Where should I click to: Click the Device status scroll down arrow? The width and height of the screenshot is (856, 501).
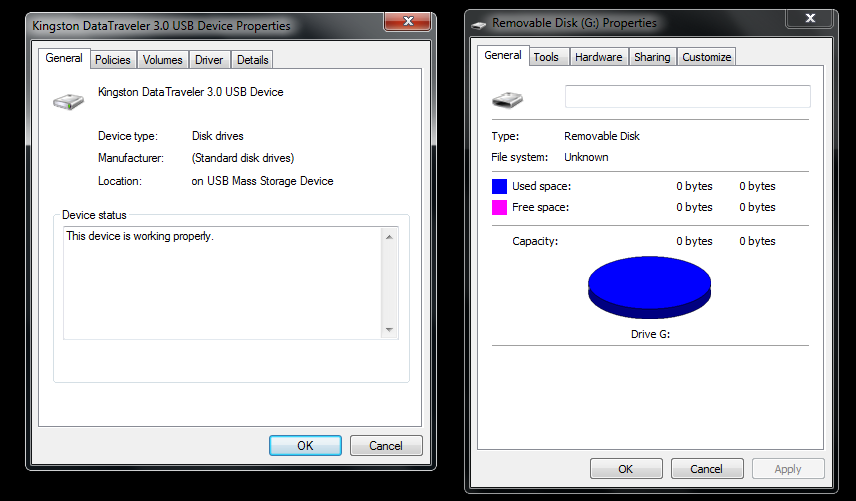tap(389, 330)
